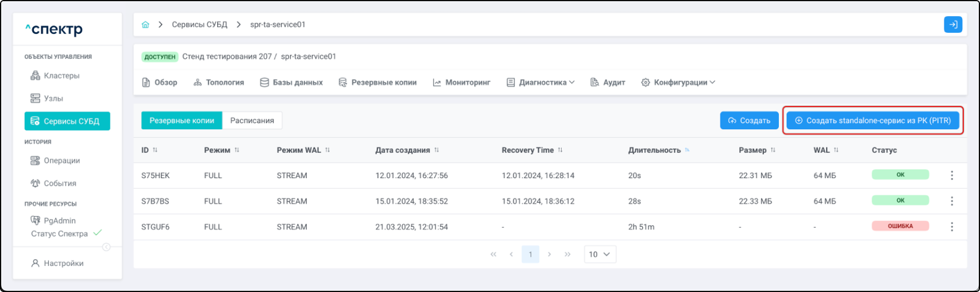The width and height of the screenshot is (980, 292).
Task: Expand the Конфигурации dropdown menu
Action: pyautogui.click(x=678, y=82)
